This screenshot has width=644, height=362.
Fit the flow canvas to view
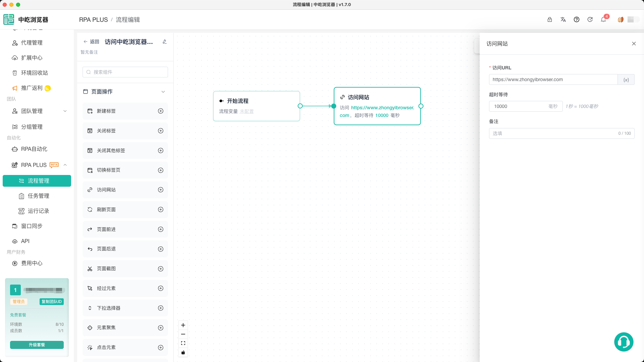click(x=183, y=343)
